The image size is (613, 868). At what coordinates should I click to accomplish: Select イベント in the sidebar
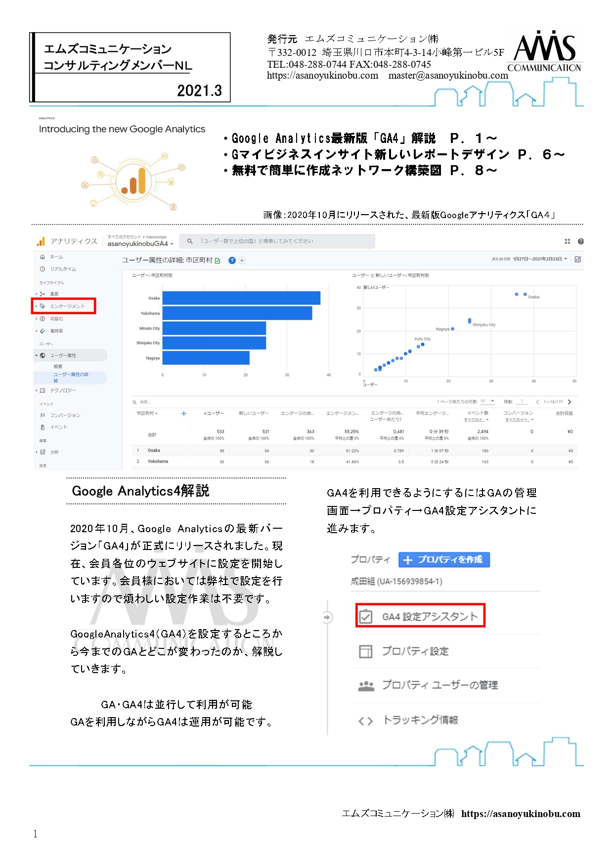pos(58,427)
